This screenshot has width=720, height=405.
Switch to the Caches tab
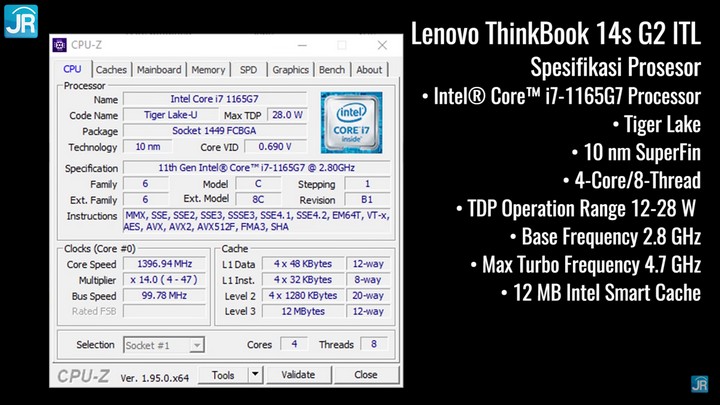tap(111, 70)
